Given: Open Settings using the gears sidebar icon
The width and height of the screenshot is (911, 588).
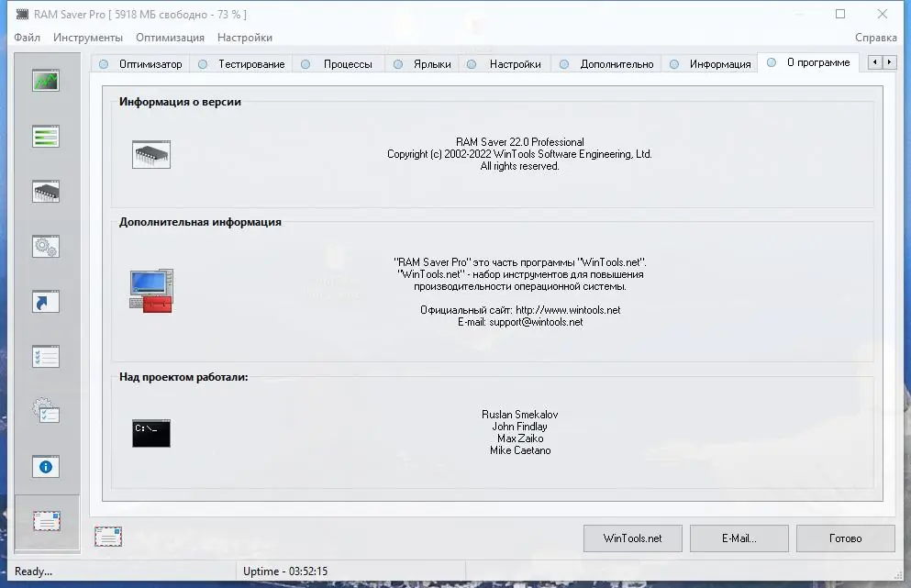Looking at the screenshot, I should coord(46,246).
